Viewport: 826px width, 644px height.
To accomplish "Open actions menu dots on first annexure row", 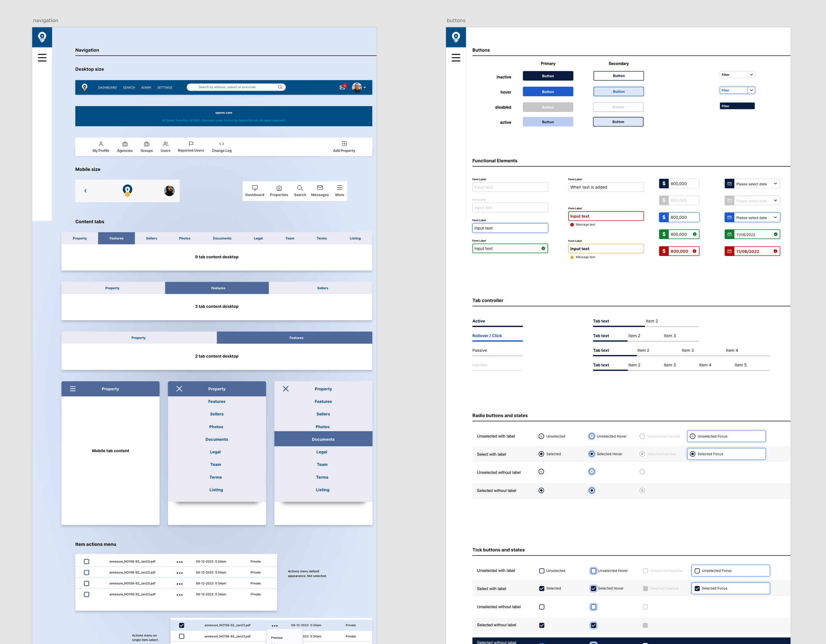I will click(x=180, y=562).
